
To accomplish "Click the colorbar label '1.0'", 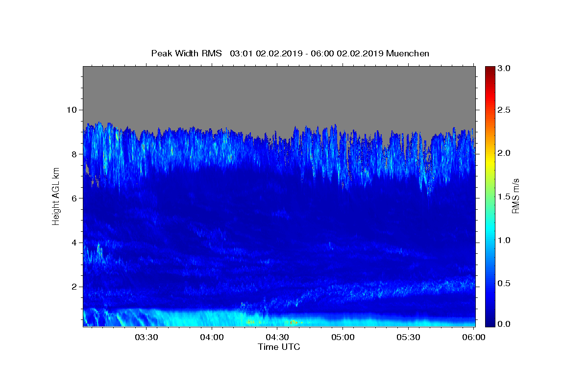I will pos(504,240).
